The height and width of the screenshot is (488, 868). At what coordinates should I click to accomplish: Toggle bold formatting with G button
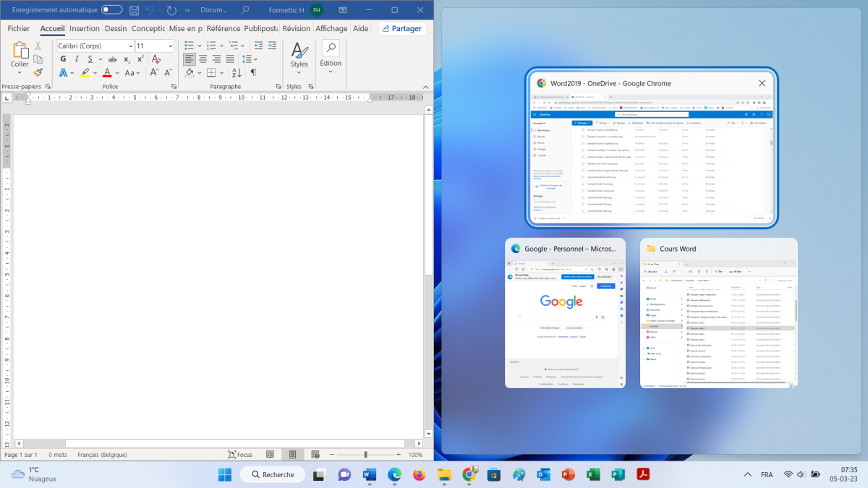pos(63,59)
